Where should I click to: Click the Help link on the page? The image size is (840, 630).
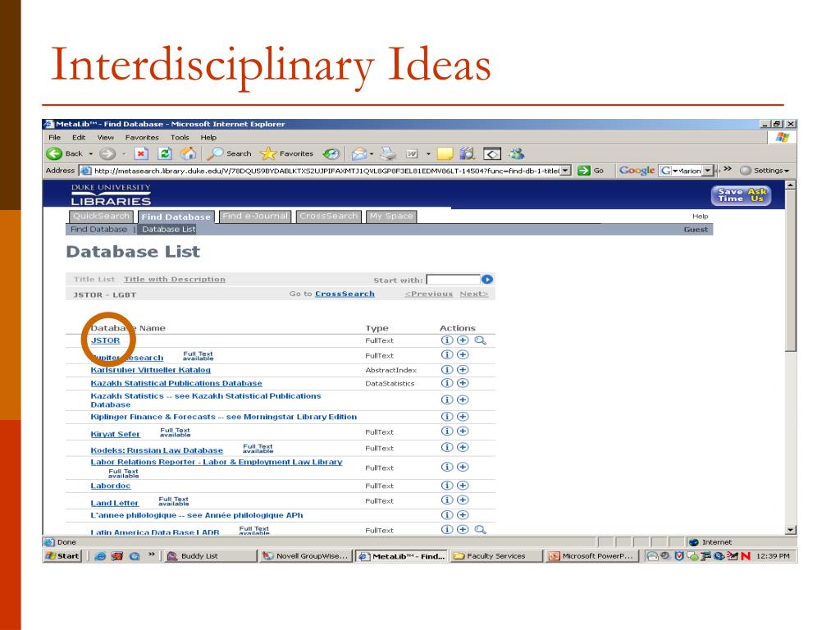pyautogui.click(x=700, y=217)
